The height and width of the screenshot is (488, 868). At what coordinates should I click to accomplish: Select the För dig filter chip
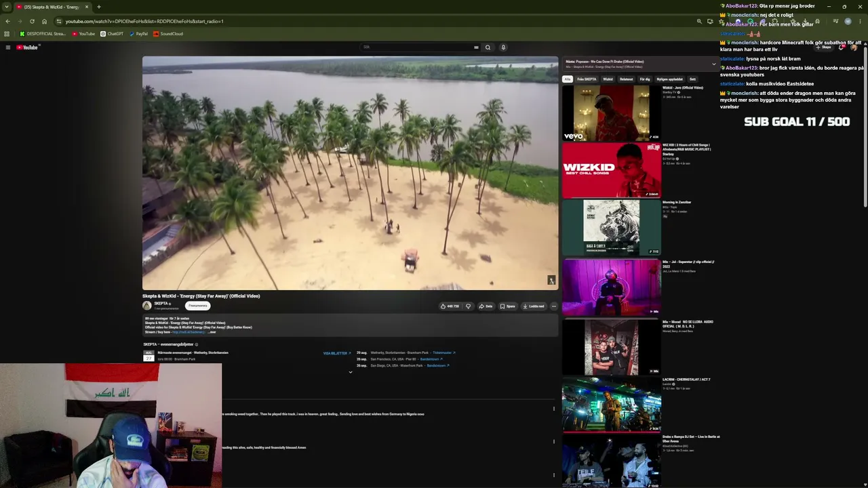(645, 79)
